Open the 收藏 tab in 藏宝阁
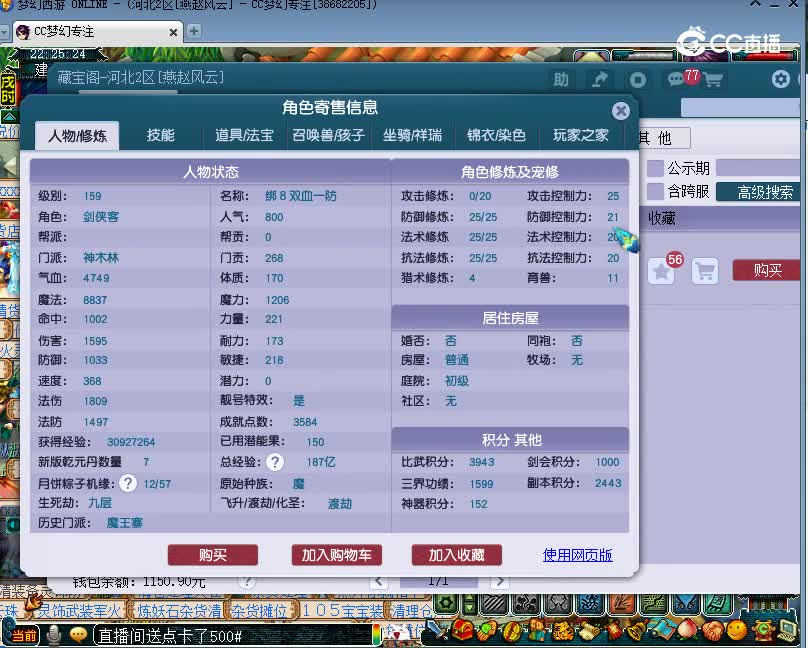 pos(662,218)
